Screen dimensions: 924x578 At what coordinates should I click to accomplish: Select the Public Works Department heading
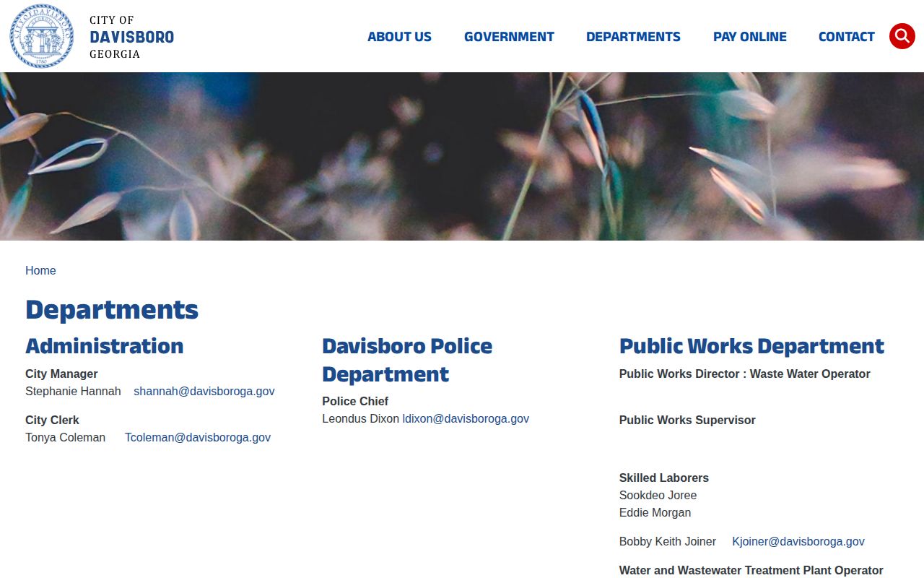click(x=751, y=346)
